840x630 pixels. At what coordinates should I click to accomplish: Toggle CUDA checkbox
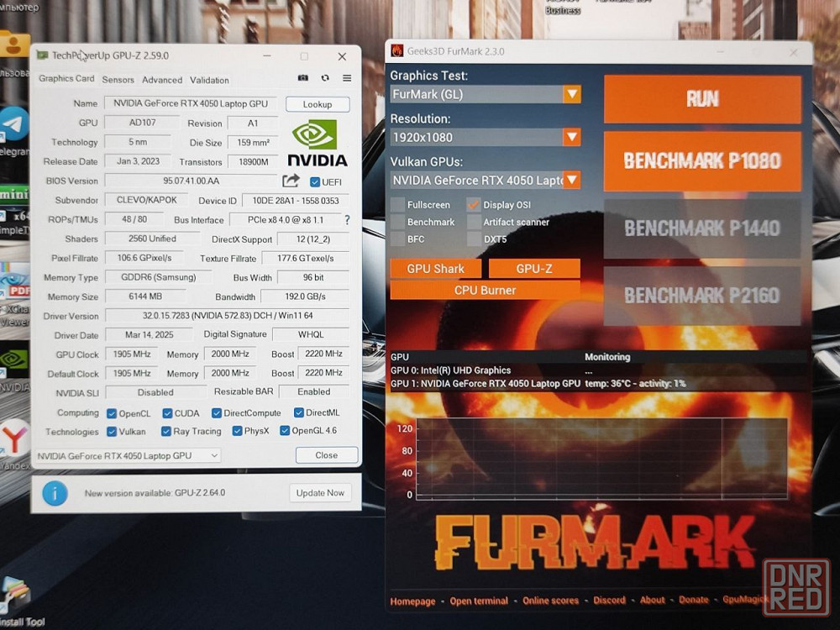click(x=167, y=413)
